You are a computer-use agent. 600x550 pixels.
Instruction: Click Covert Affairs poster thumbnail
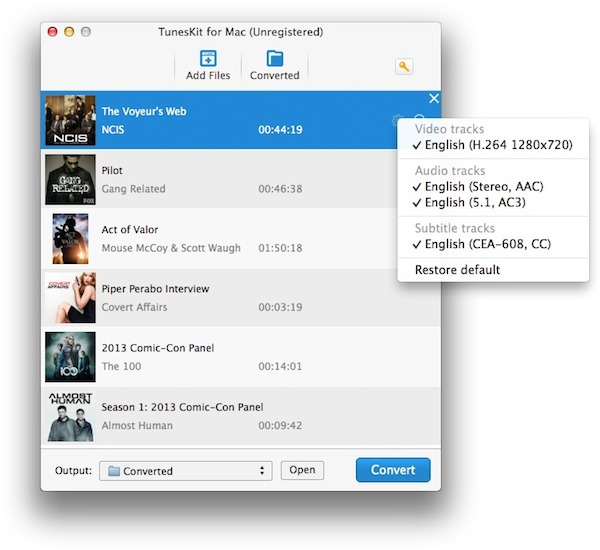[x=70, y=298]
